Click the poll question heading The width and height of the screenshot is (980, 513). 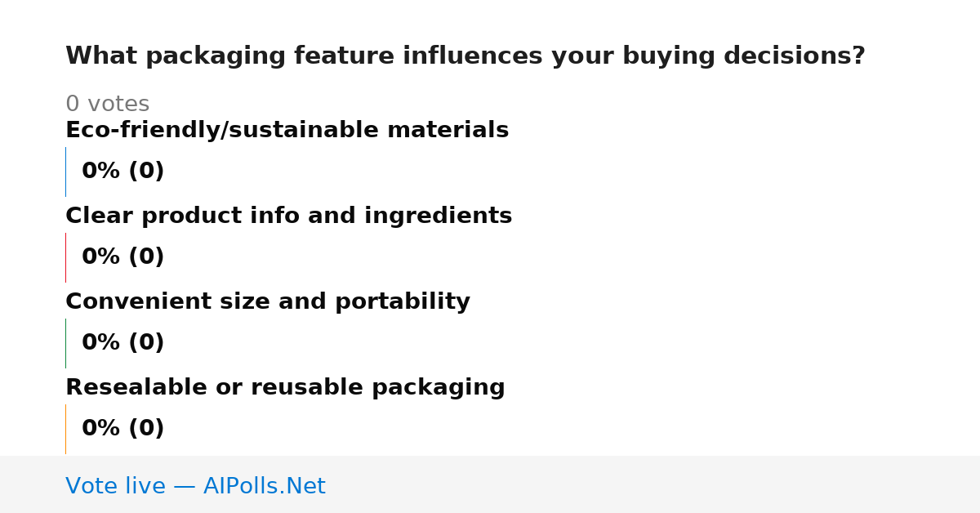[x=465, y=56]
